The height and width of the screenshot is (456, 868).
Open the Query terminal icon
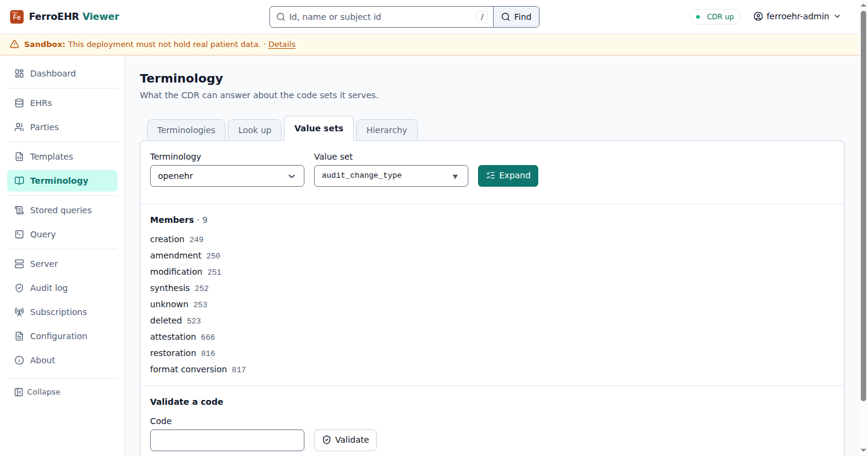point(19,234)
